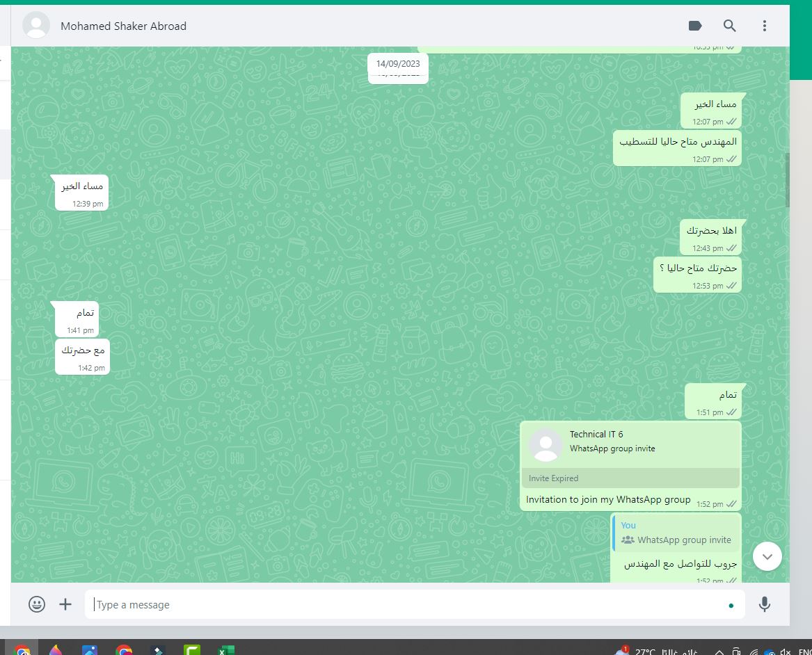Open the three-dot chat menu
Screen dimensions: 812x655
[x=765, y=26]
